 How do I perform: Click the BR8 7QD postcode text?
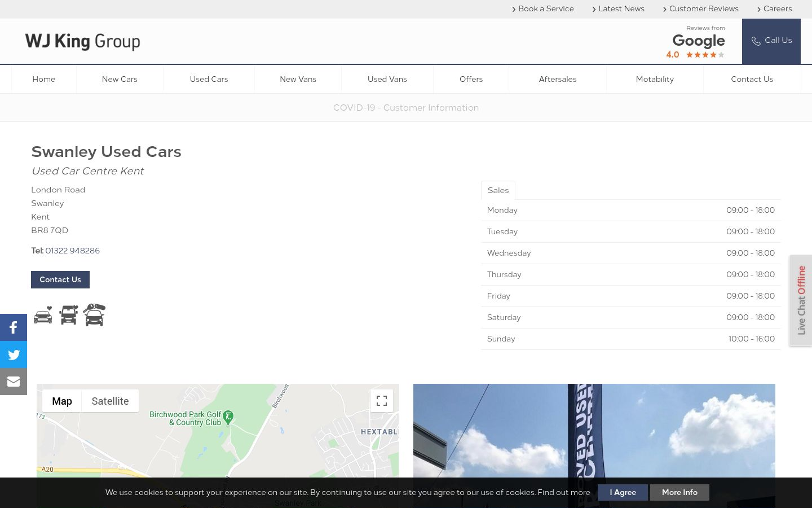tap(50, 230)
